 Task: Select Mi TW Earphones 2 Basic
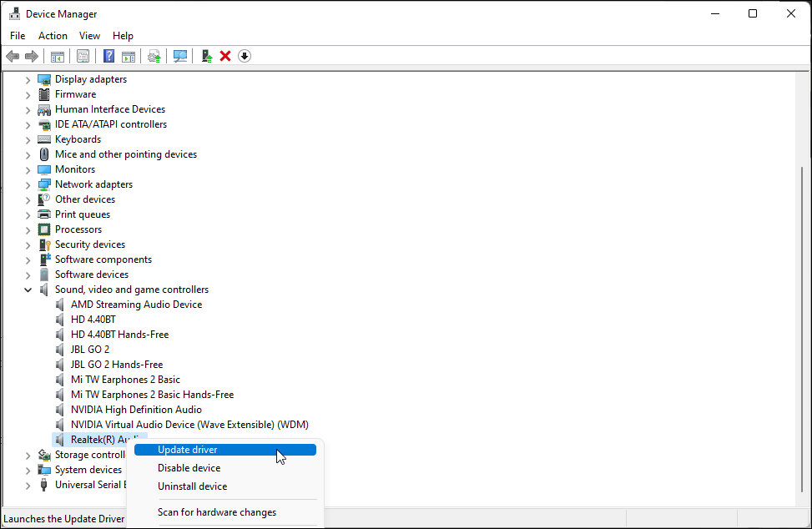125,380
